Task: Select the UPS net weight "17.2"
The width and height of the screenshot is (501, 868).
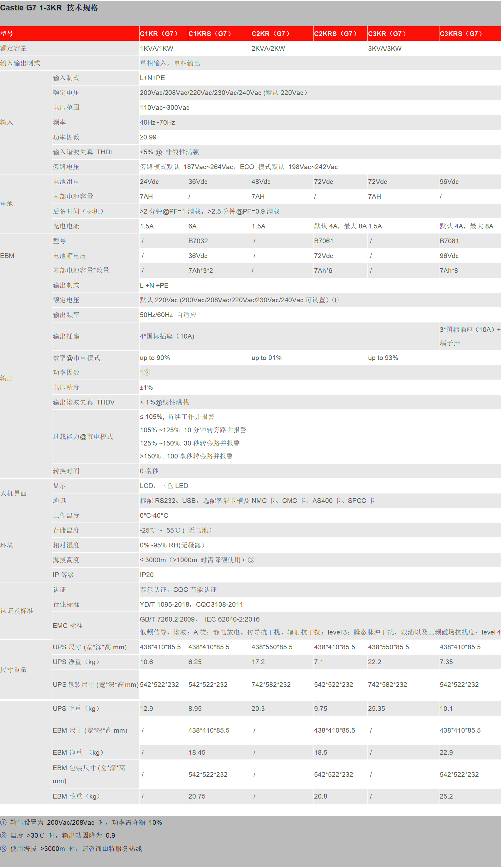Action: pos(258,662)
